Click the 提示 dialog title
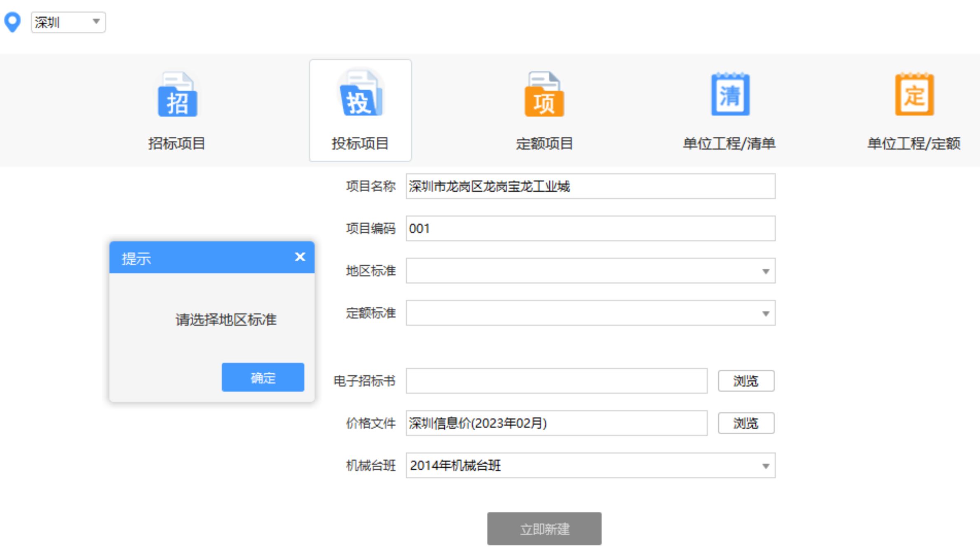 136,259
